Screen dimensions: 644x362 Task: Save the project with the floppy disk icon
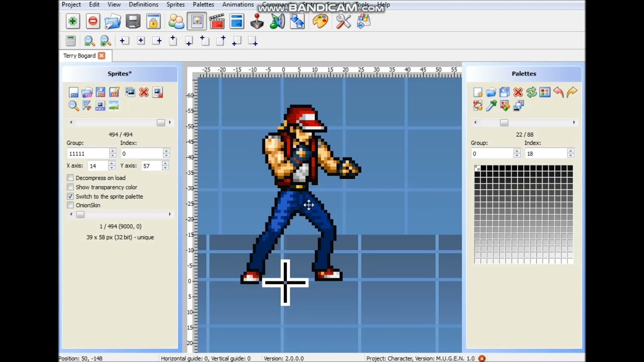coord(133,21)
